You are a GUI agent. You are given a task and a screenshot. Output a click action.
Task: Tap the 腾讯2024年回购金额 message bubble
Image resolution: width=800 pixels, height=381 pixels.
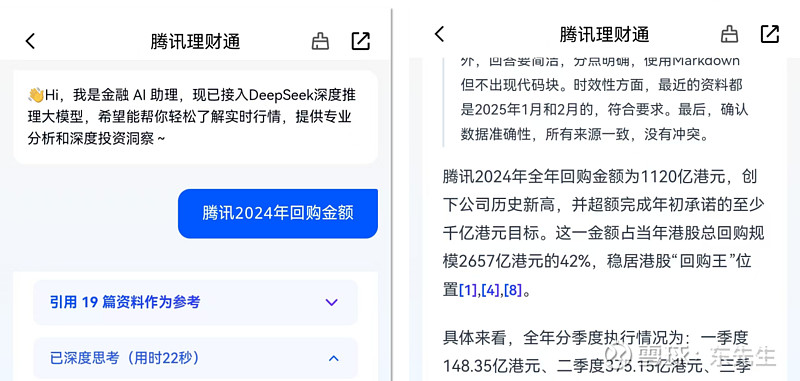click(278, 213)
